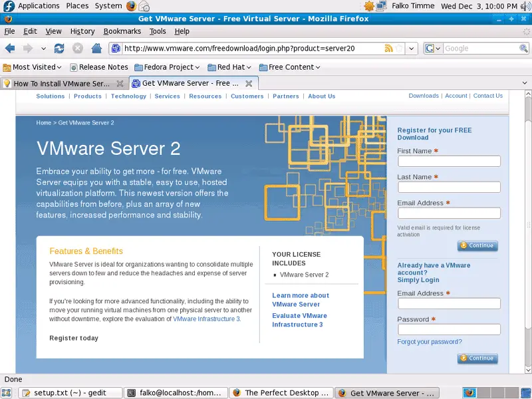Close the Get VMware Server tab
532x399 pixels.
tap(249, 84)
